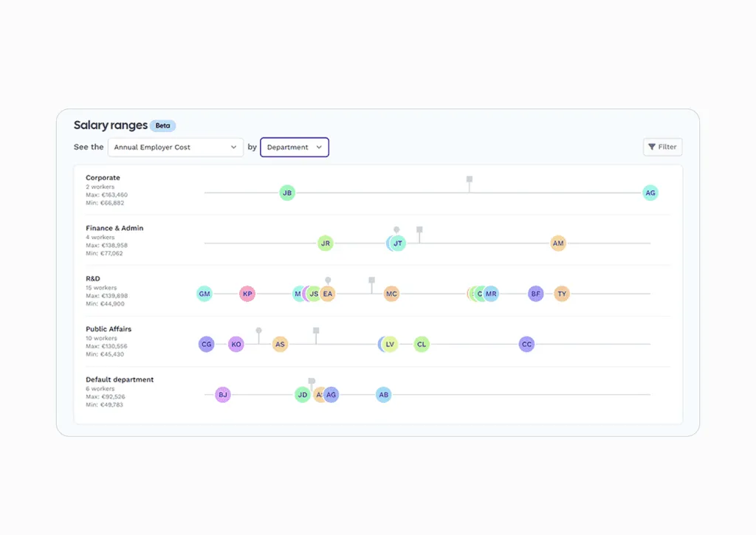The height and width of the screenshot is (535, 756).
Task: Click the AB avatar in Default department
Action: click(x=383, y=395)
